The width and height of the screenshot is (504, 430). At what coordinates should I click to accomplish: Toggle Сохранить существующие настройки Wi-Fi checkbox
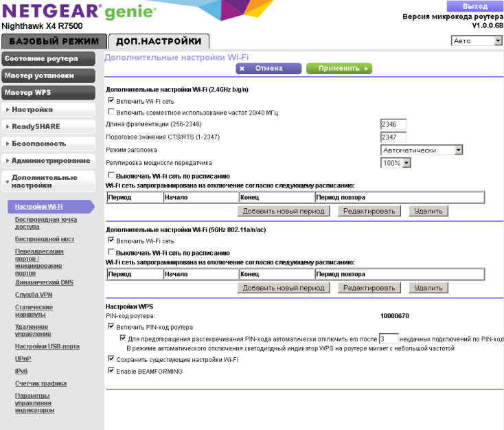[x=111, y=359]
